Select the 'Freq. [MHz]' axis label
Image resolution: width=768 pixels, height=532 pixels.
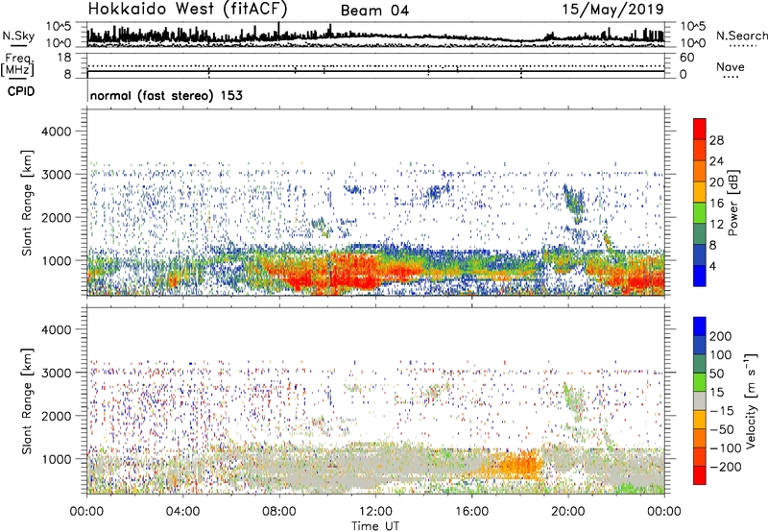pos(18,64)
